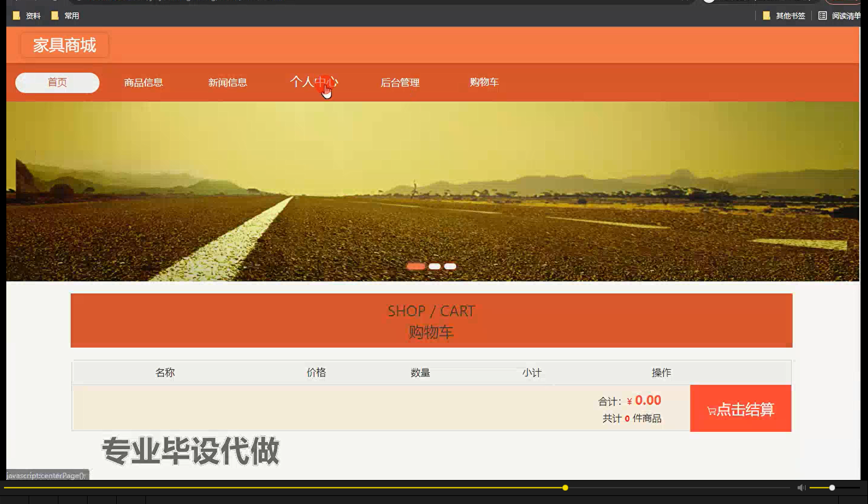868x504 pixels.
Task: Open the 资料 bookmarks folder
Action: coord(26,15)
